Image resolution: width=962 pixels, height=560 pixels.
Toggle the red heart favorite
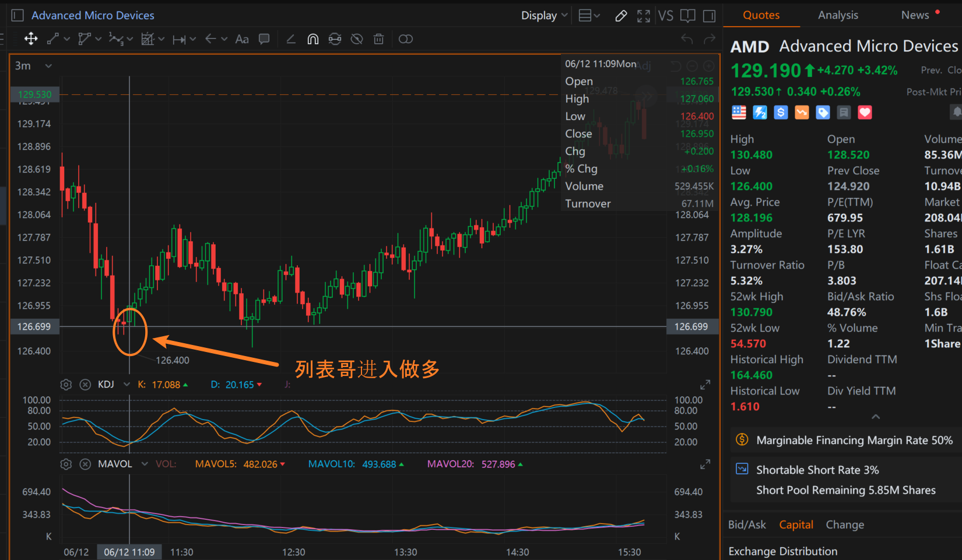click(x=865, y=112)
